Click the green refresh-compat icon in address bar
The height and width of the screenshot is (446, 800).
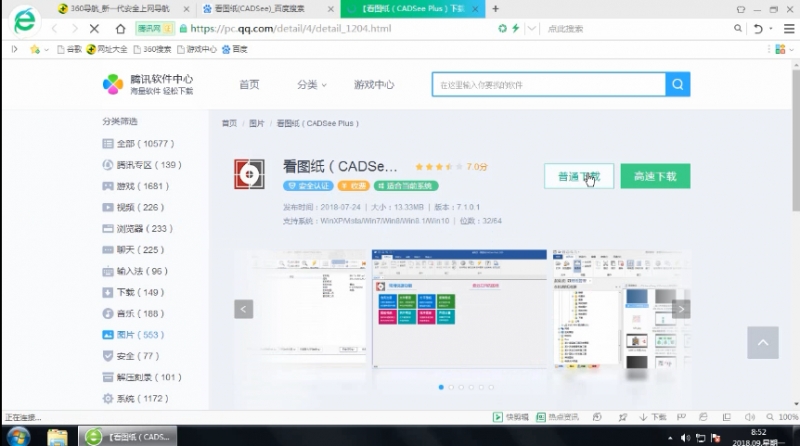pyautogui.click(x=503, y=29)
